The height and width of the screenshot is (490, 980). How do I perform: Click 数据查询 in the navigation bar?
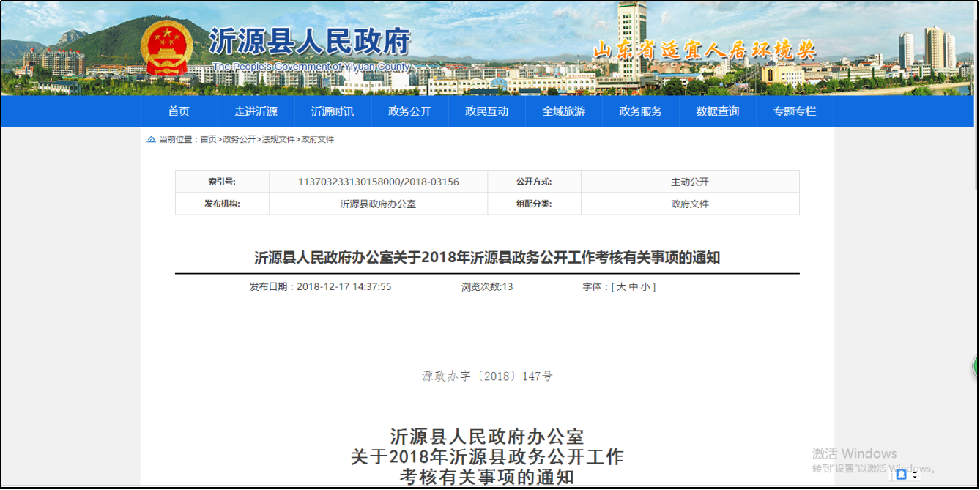click(717, 111)
